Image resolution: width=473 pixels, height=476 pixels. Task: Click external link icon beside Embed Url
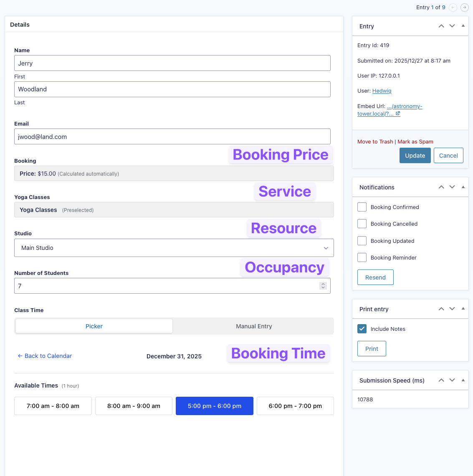tap(398, 113)
